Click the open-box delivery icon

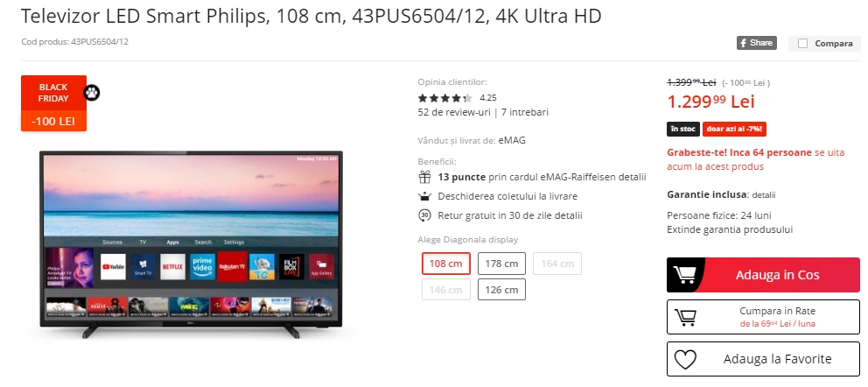click(424, 196)
